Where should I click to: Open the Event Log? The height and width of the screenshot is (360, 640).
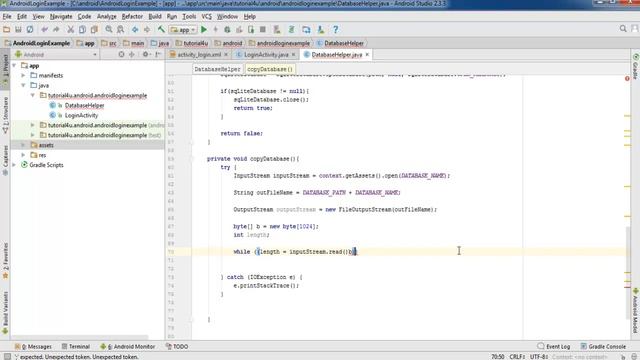point(554,347)
